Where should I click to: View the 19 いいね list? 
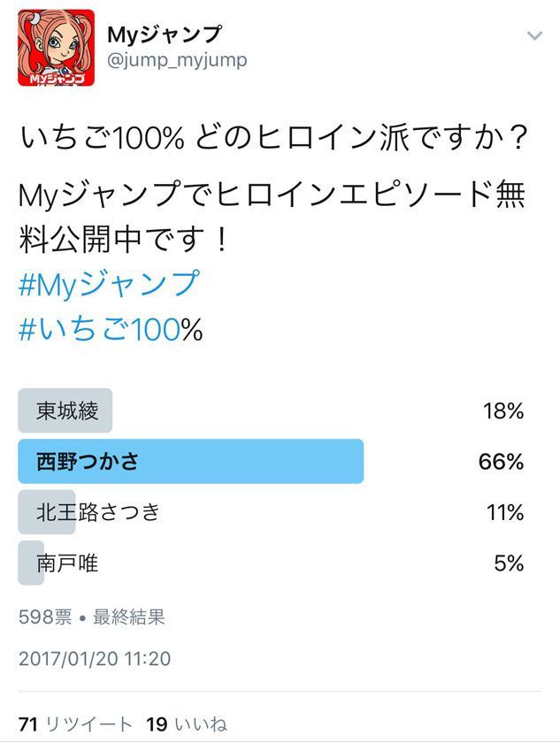click(186, 724)
